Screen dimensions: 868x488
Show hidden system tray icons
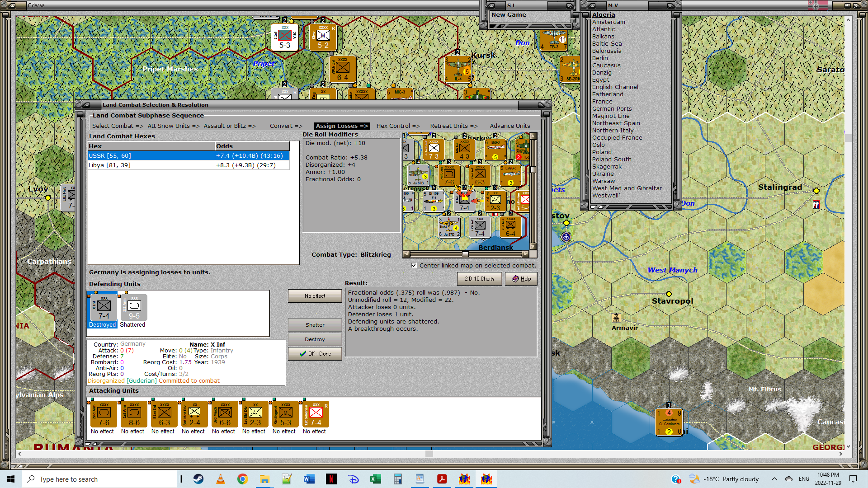coord(774,479)
